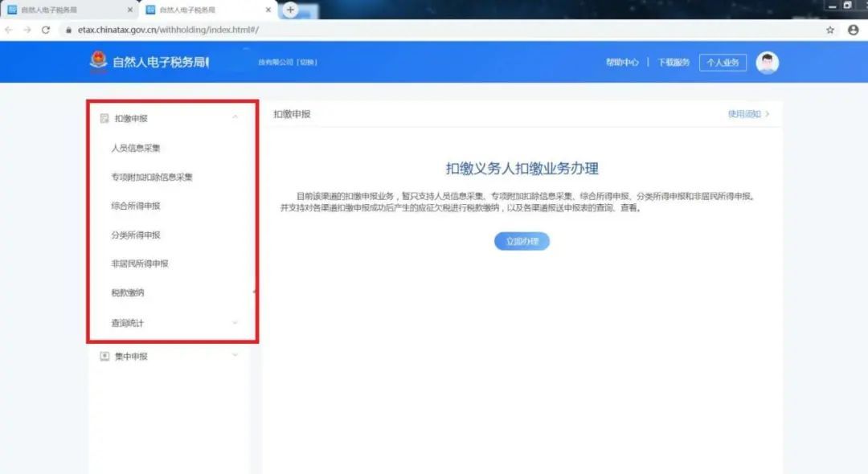Screen dimensions: 868x474
Task: Collapse the 扣缴申报 menu chevron
Action: tap(235, 117)
